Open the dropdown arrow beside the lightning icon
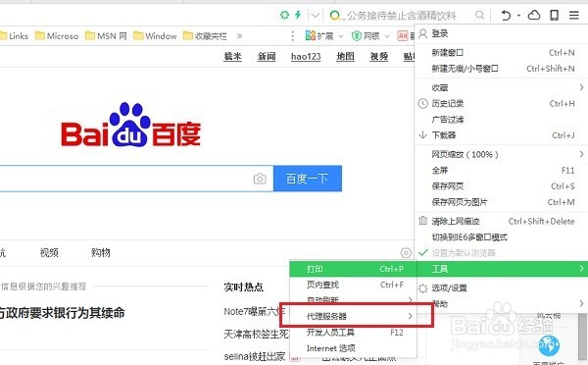588x365 pixels. point(316,16)
